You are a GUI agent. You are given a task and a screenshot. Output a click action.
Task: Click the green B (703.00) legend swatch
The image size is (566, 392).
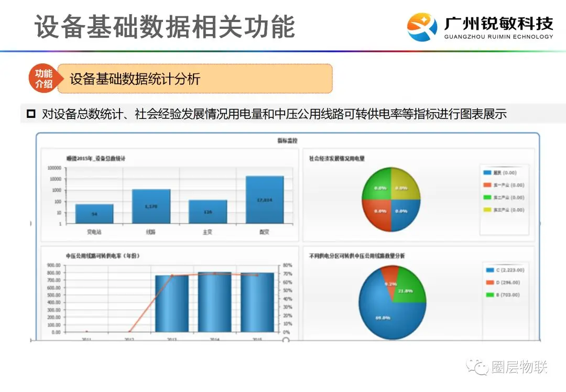[490, 295]
